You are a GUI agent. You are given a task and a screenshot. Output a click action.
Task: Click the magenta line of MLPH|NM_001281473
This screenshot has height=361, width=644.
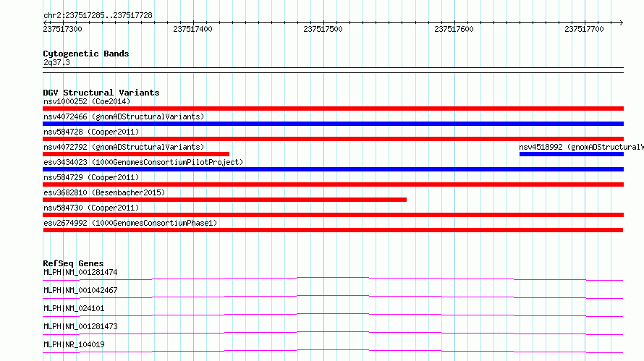(333, 334)
